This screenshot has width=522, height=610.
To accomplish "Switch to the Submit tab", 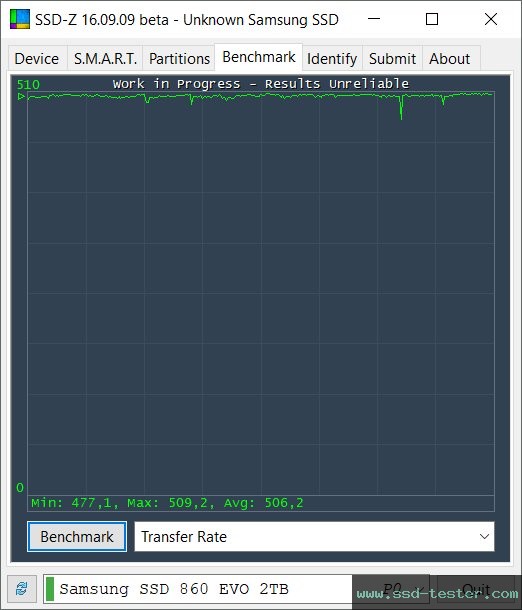I will (x=392, y=59).
